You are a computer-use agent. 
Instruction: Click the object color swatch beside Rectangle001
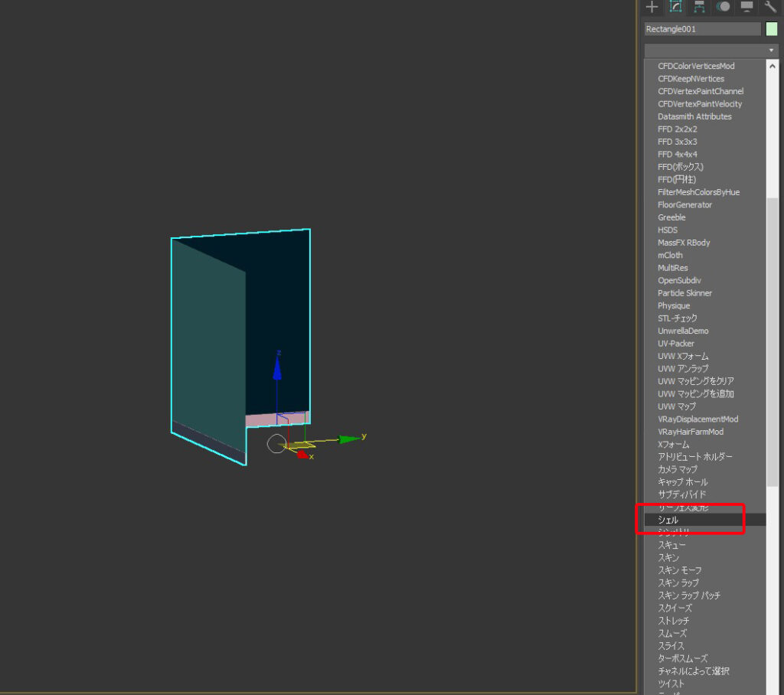771,29
